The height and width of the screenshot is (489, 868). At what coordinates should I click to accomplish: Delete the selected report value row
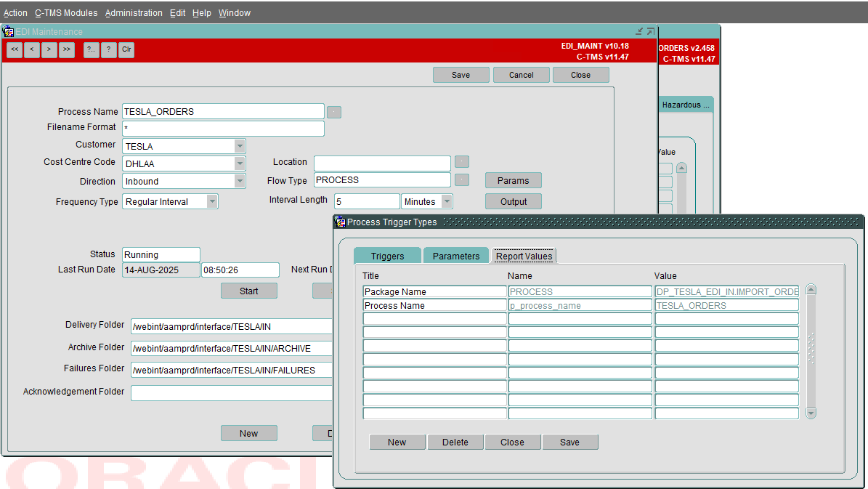(455, 442)
